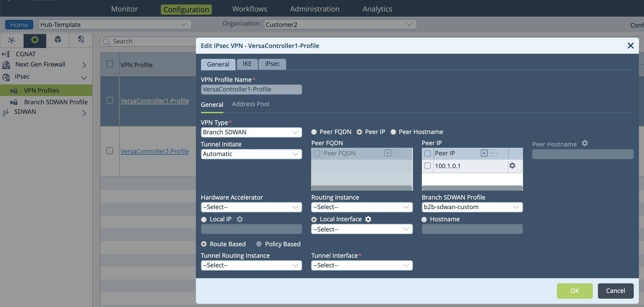Image resolution: width=644 pixels, height=307 pixels.
Task: Open the globe-gear tab in sidebar
Action: pos(81,39)
